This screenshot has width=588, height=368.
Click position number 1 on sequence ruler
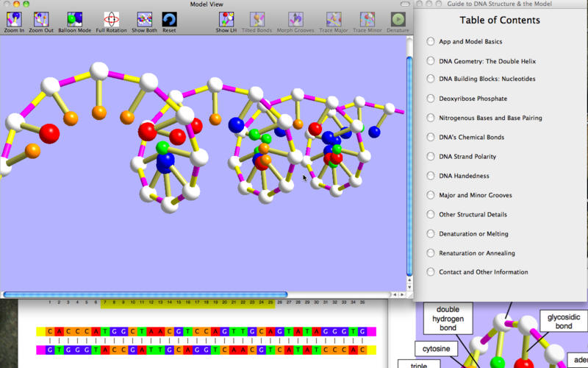(49, 302)
